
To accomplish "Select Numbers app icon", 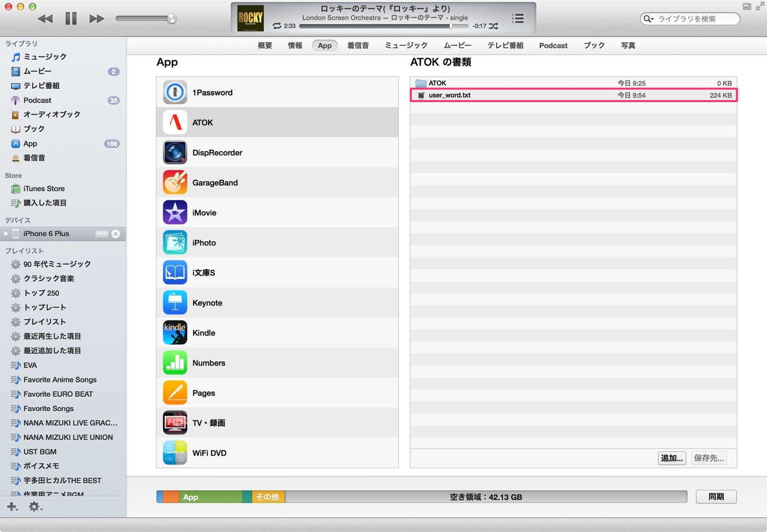I will pos(175,362).
